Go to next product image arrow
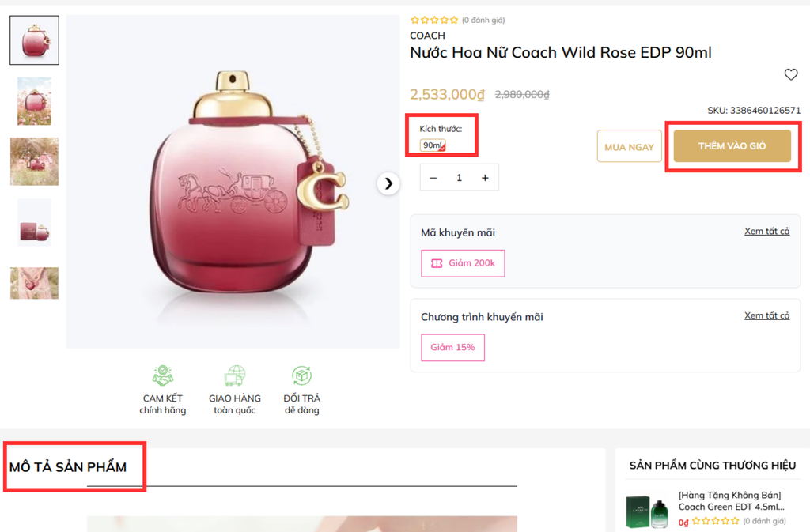810x532 pixels. tap(388, 183)
